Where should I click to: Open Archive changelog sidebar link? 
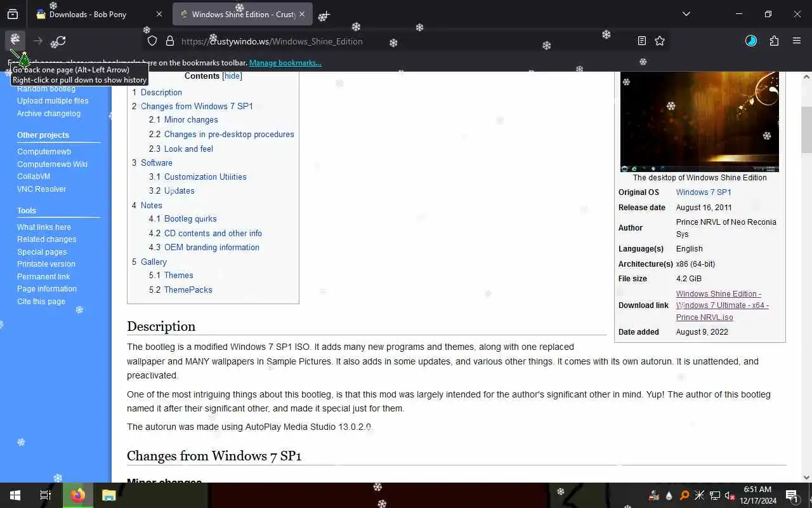49,113
